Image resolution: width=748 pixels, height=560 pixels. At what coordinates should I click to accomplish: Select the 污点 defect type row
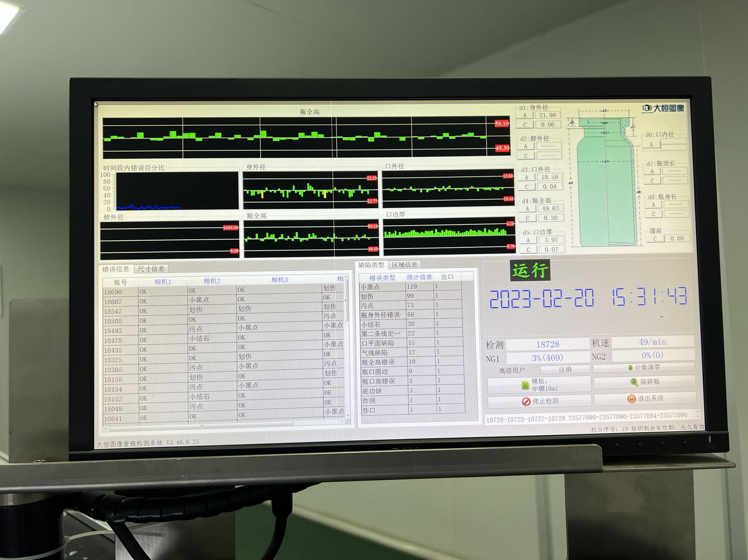(410, 305)
